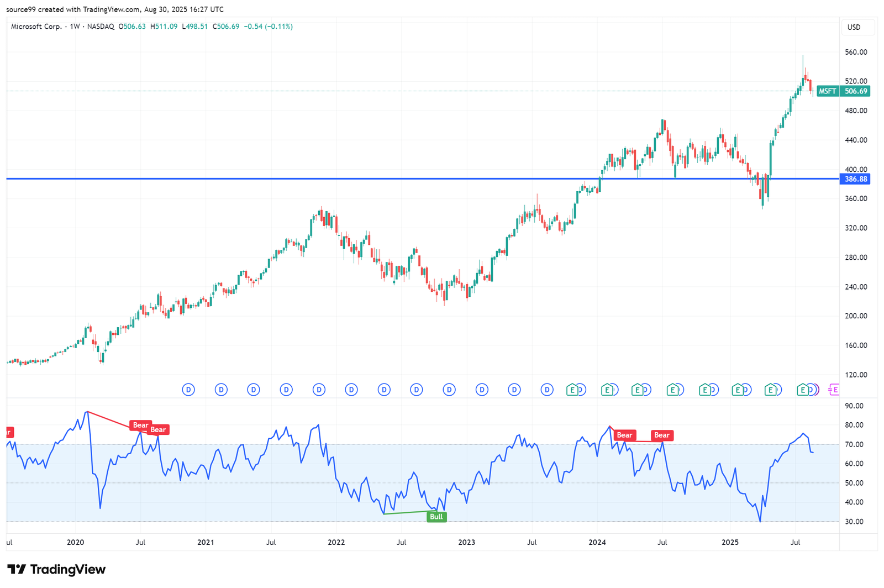
Task: Click the source99 created with TradingView.com header
Action: pos(115,9)
